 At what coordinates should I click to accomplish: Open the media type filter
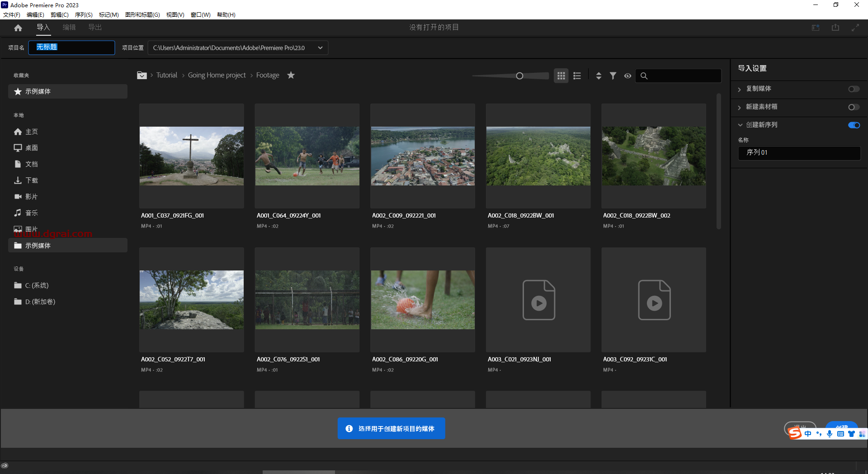coord(613,76)
